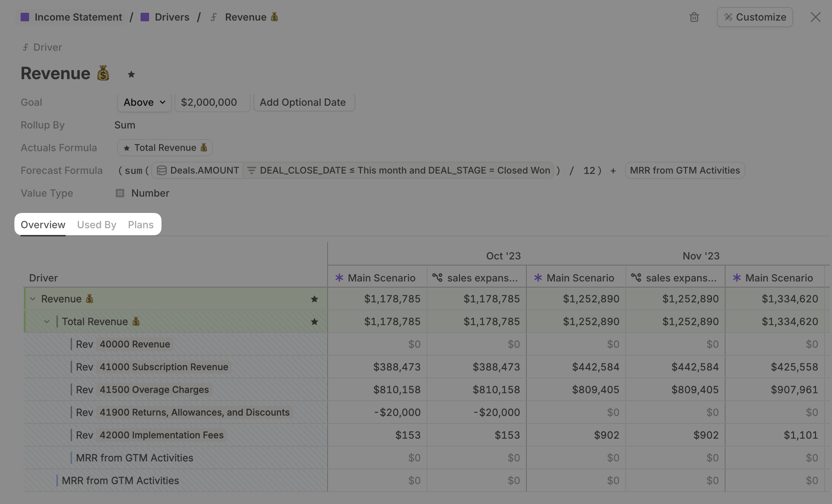Click the Driver column header
Image resolution: width=832 pixels, height=504 pixels.
point(43,278)
